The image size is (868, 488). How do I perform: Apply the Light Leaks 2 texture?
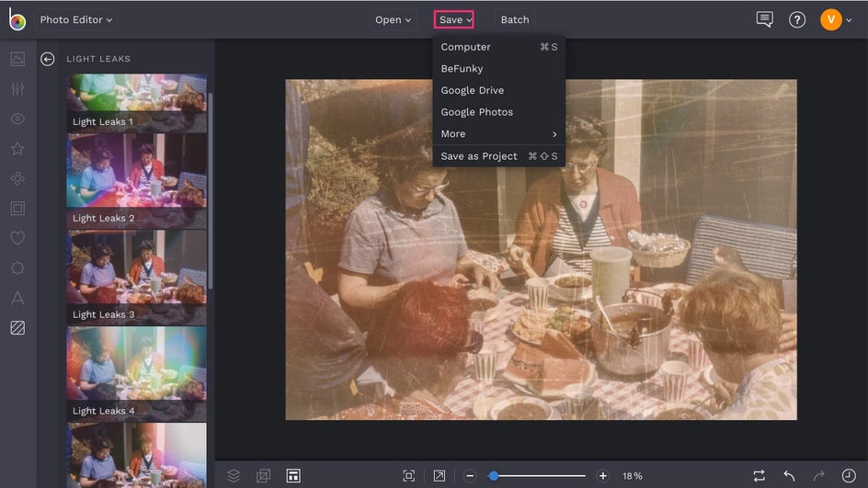click(137, 181)
